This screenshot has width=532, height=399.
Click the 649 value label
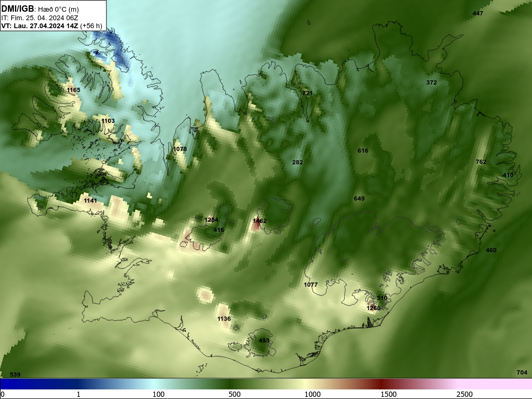tap(359, 198)
